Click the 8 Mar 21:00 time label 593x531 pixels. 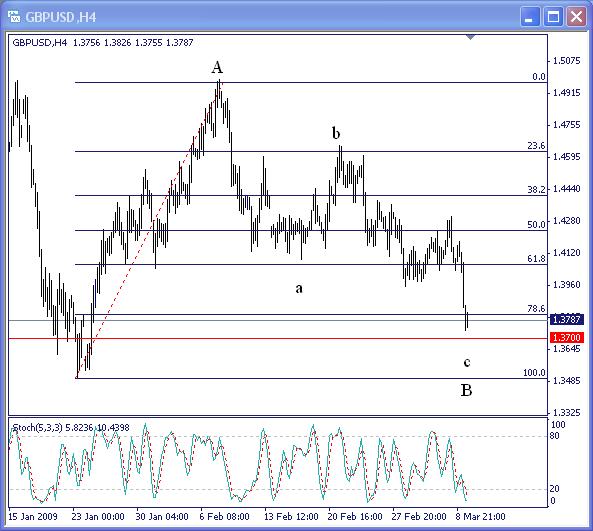tap(480, 517)
